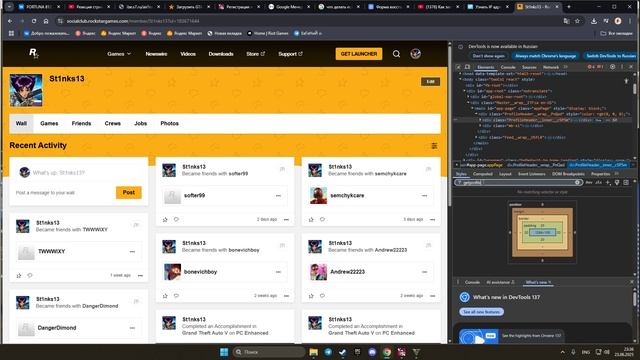
Task: Open the Crews profile tab
Action: 113,124
